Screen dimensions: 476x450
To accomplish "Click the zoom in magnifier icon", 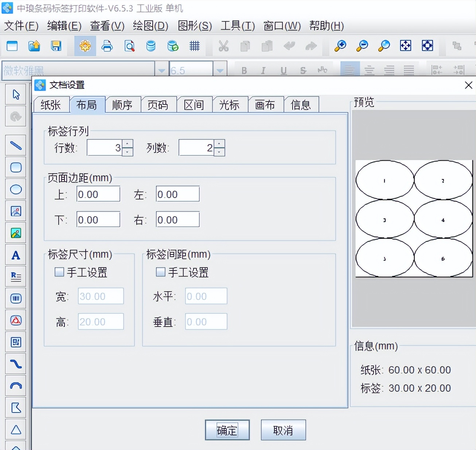I will (x=340, y=46).
